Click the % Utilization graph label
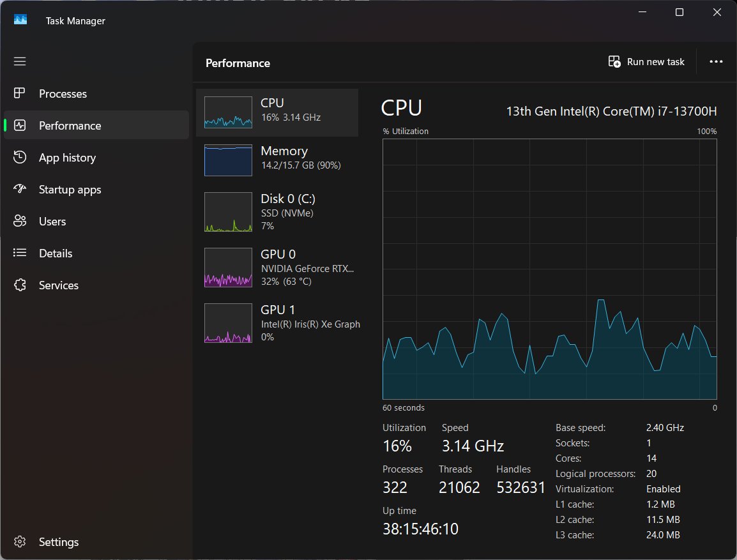 click(406, 132)
